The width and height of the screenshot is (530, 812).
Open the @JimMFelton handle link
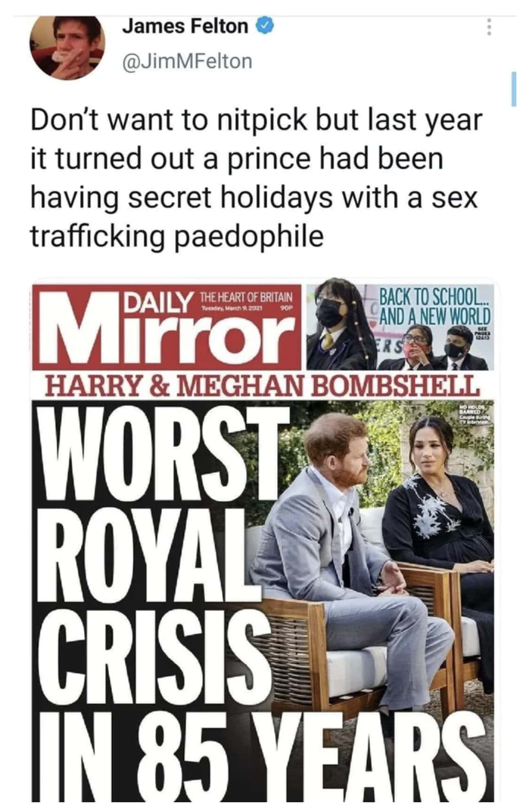click(188, 61)
